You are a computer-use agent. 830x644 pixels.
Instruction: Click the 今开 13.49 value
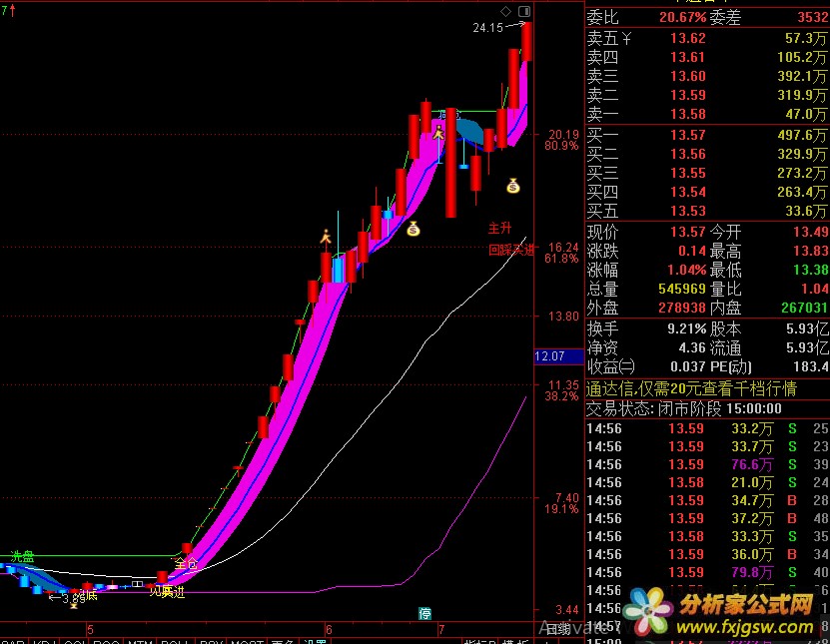(810, 232)
